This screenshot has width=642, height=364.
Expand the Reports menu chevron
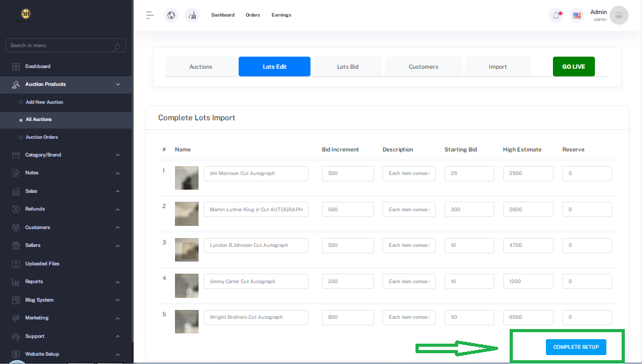coord(118,282)
